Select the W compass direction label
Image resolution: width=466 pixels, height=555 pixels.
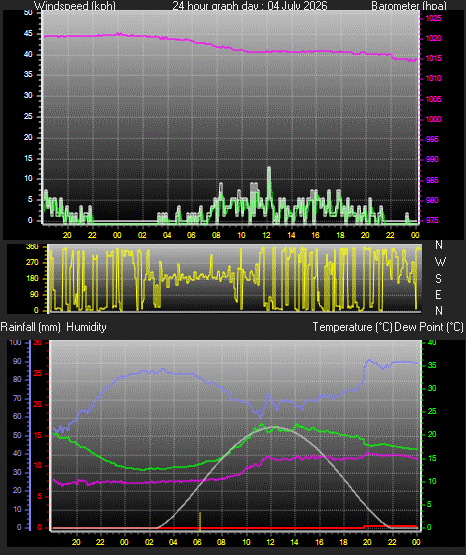[440, 262]
